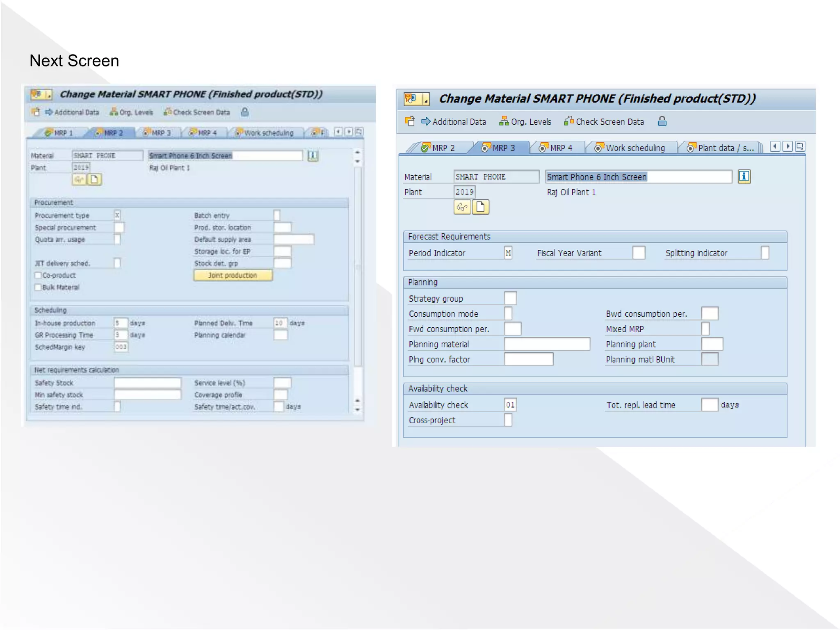Open the tab list overview button
The width and height of the screenshot is (840, 630).
tap(800, 146)
